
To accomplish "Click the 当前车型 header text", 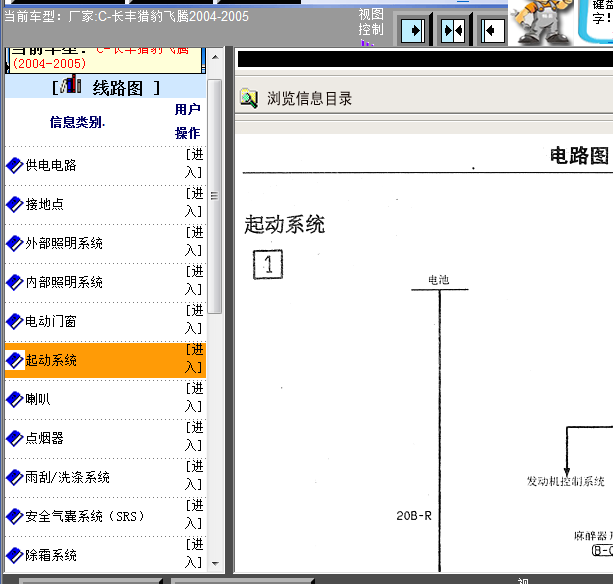I will click(x=126, y=17).
